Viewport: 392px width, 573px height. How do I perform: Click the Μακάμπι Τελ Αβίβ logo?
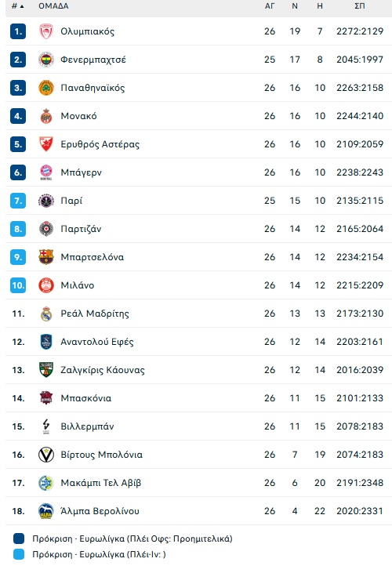[x=46, y=483]
